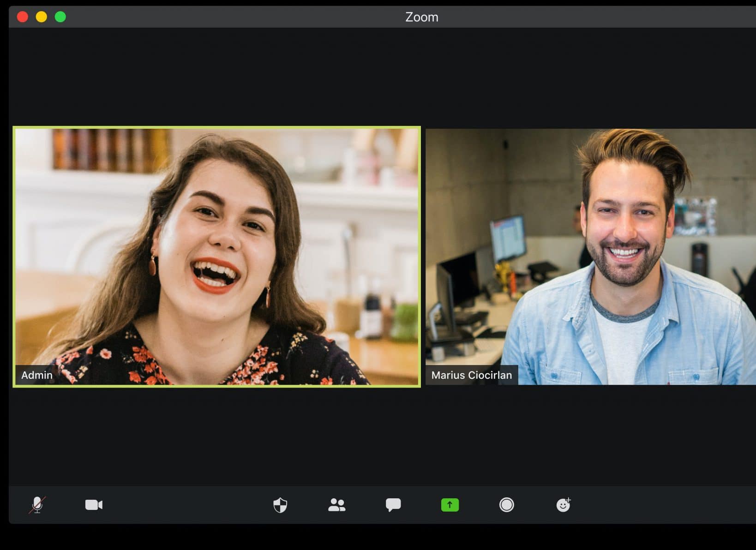This screenshot has height=550, width=756.
Task: Click the Marius Ciocirlan name label
Action: click(x=472, y=375)
